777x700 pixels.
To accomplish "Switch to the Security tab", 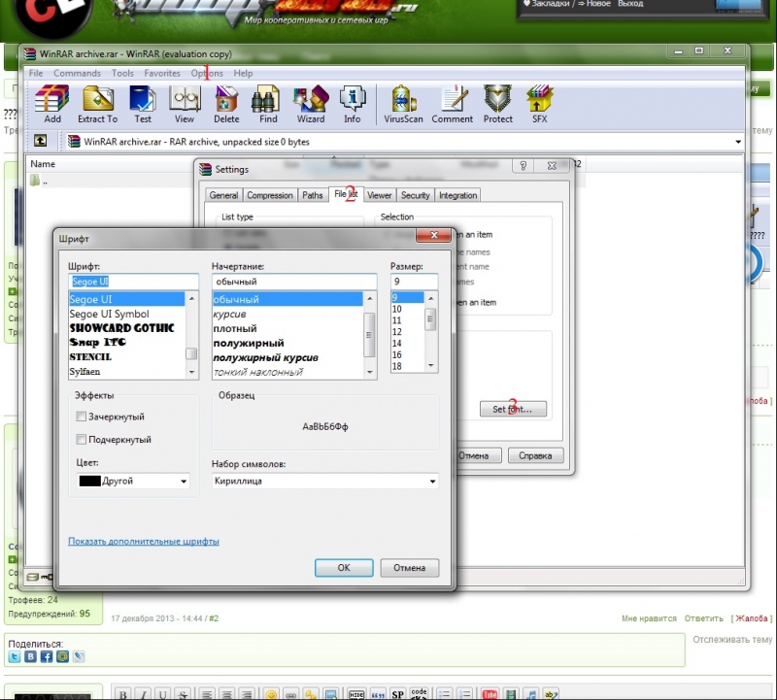I will (416, 195).
